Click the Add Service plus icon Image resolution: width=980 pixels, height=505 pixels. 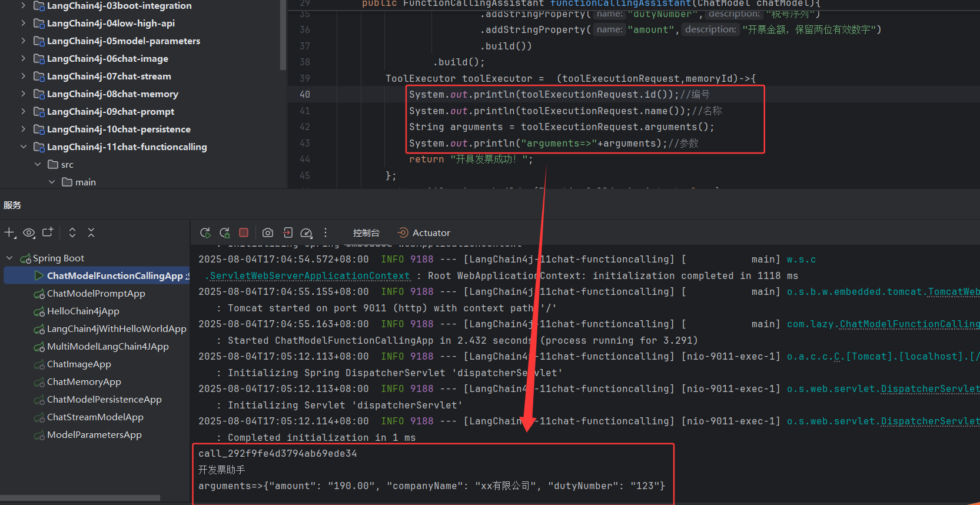10,233
